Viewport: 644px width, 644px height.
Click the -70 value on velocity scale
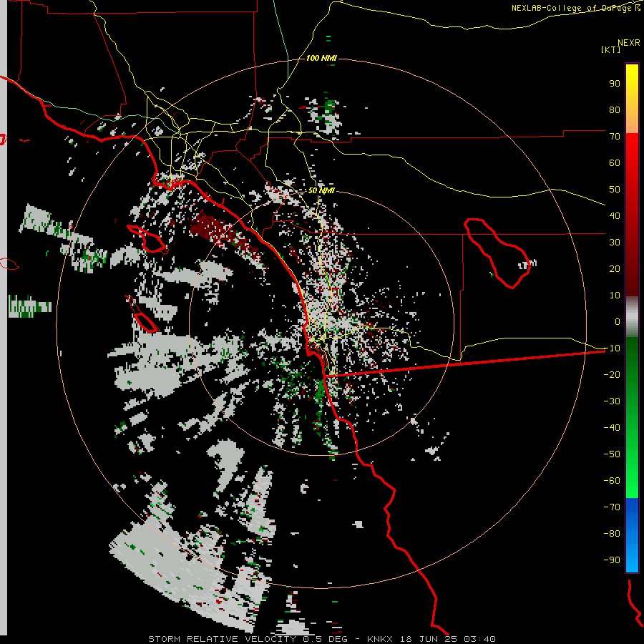pyautogui.click(x=612, y=507)
